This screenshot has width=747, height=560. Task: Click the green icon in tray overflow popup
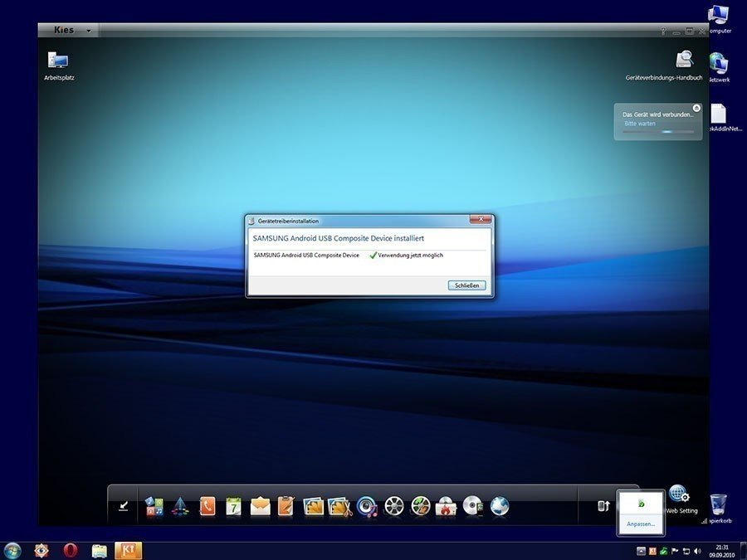click(642, 504)
